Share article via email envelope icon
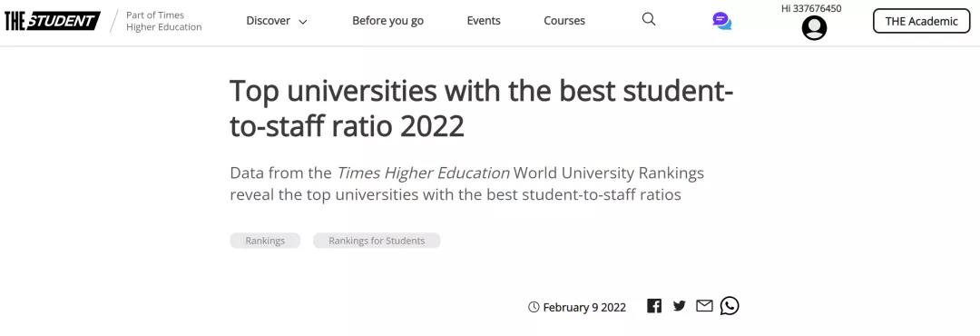 (704, 306)
